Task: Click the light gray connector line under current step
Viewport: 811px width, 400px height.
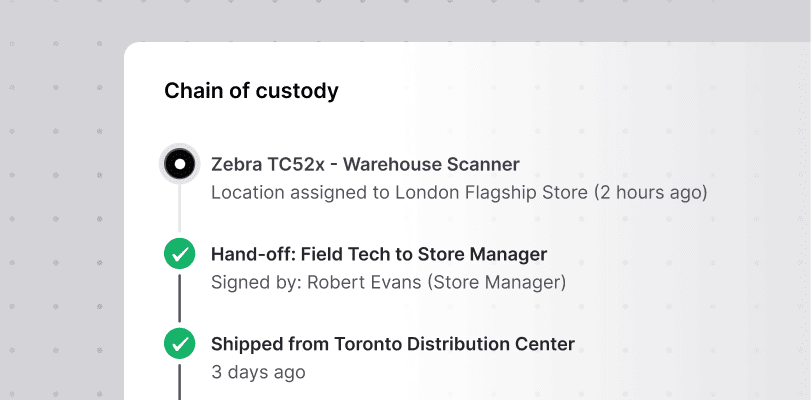Action: (x=179, y=209)
